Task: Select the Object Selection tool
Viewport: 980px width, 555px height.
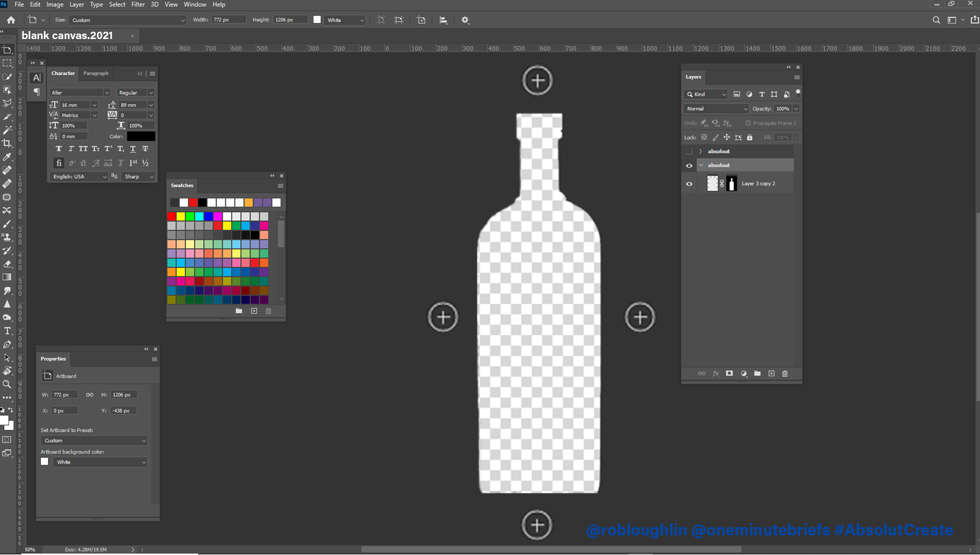Action: click(x=7, y=90)
